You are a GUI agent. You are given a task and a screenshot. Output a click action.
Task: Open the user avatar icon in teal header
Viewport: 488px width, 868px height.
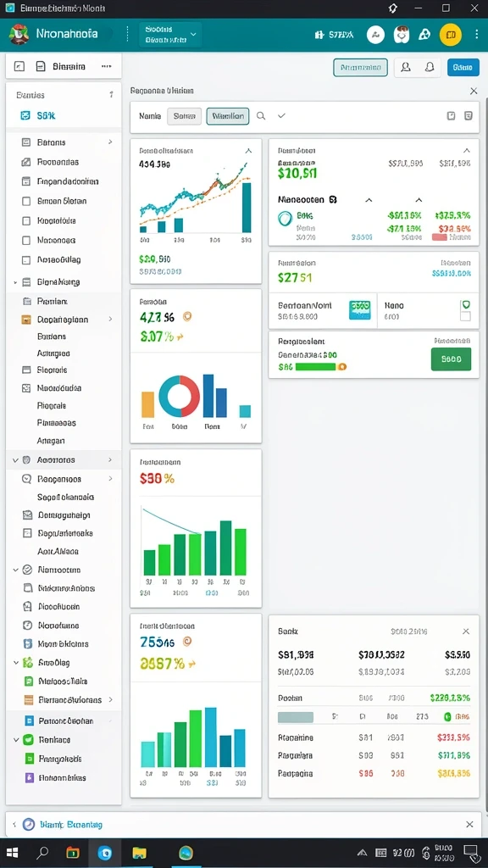pyautogui.click(x=401, y=35)
